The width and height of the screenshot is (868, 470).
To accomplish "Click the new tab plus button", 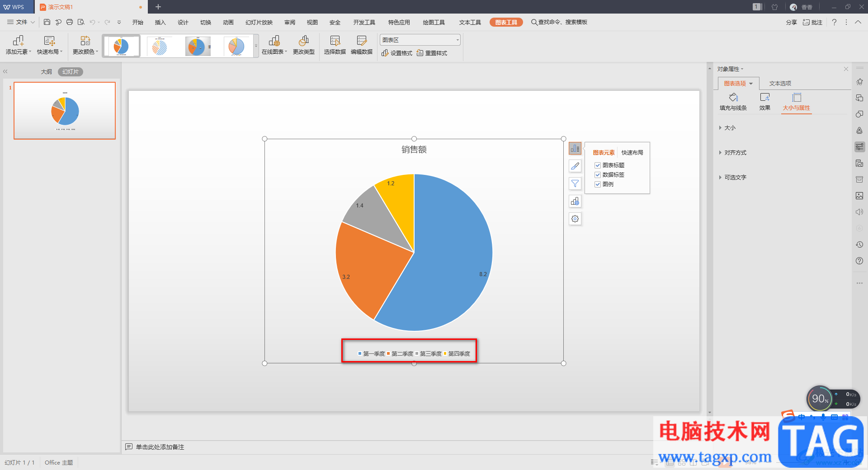I will (x=158, y=7).
